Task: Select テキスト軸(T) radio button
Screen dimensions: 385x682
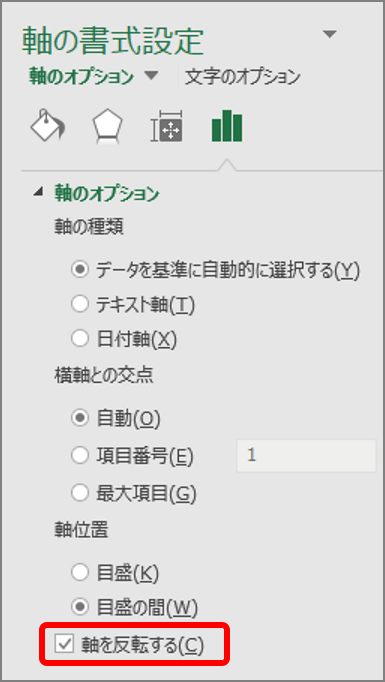Action: click(x=80, y=304)
